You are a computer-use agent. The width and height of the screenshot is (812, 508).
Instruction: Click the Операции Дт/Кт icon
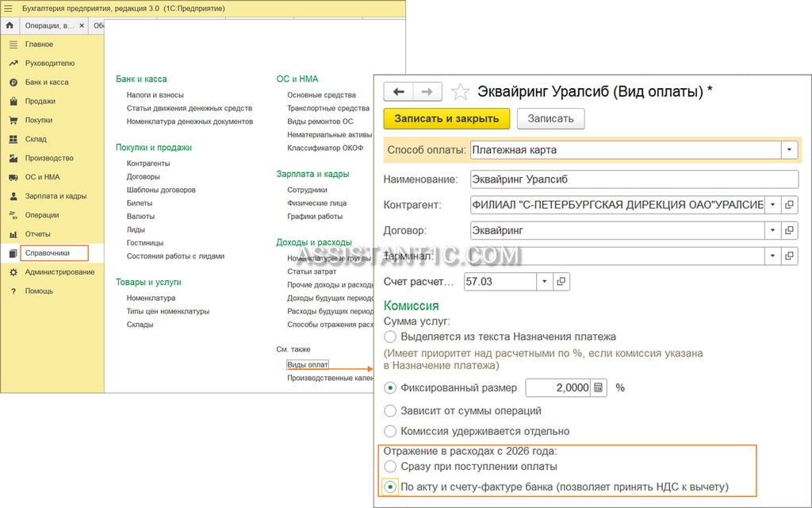[13, 215]
